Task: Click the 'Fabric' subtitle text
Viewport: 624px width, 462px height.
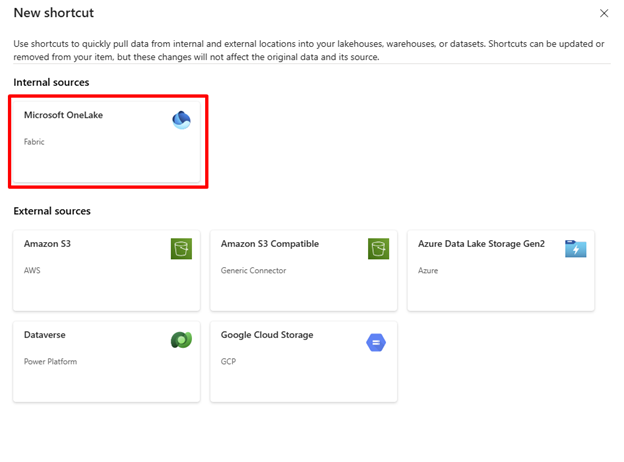Action: point(34,142)
